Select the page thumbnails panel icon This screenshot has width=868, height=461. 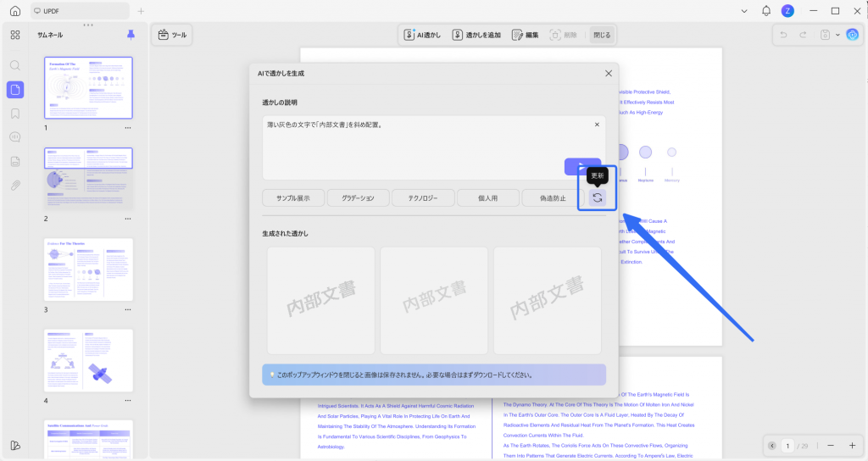point(15,89)
